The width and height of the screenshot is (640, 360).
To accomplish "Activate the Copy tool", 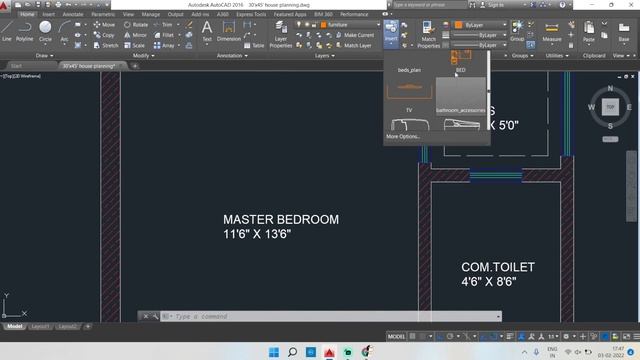I will point(104,35).
